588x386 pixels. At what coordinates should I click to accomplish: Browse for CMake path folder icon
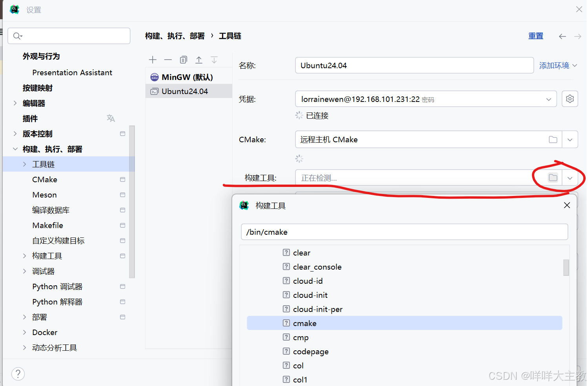553,140
